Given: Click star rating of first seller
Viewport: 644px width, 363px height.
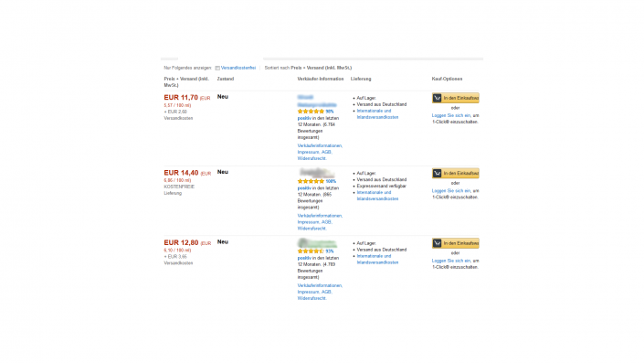Looking at the screenshot, I should coord(311,112).
